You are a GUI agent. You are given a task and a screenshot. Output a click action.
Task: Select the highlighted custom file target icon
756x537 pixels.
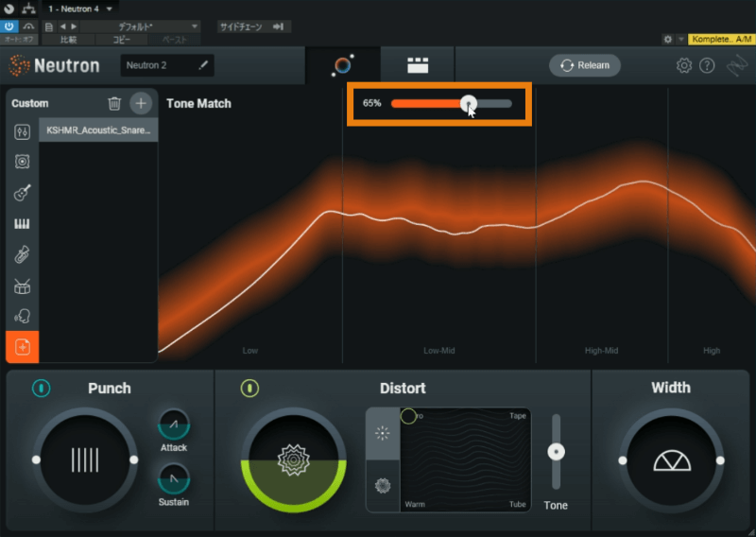pos(22,347)
